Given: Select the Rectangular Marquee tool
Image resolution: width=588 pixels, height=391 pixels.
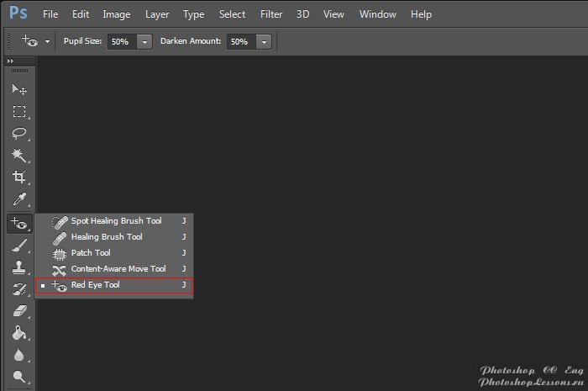Looking at the screenshot, I should pos(18,111).
